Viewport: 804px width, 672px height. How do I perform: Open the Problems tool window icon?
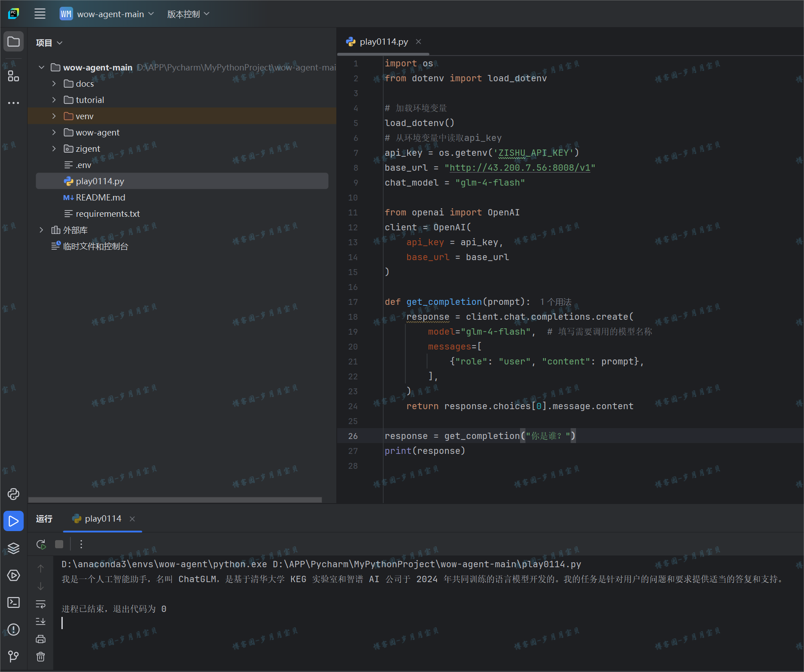(x=14, y=630)
